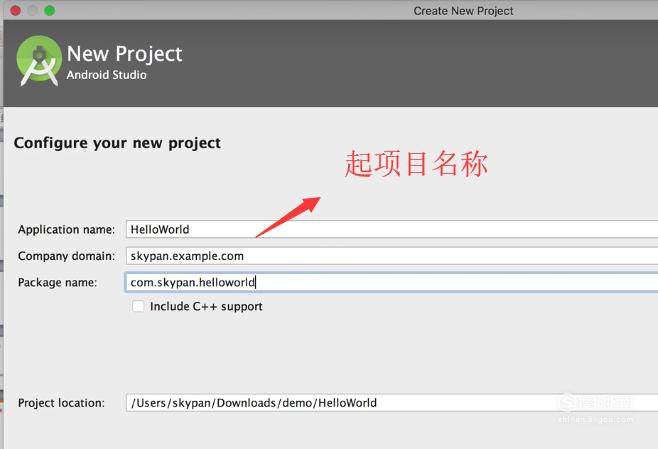Click the Project location path field
This screenshot has height=449, width=658.
pyautogui.click(x=392, y=403)
